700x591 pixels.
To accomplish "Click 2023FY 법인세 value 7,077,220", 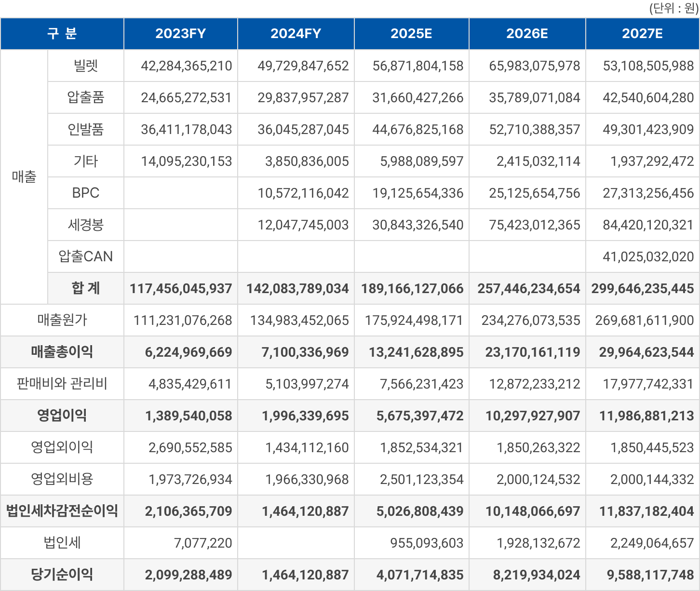I will (203, 543).
